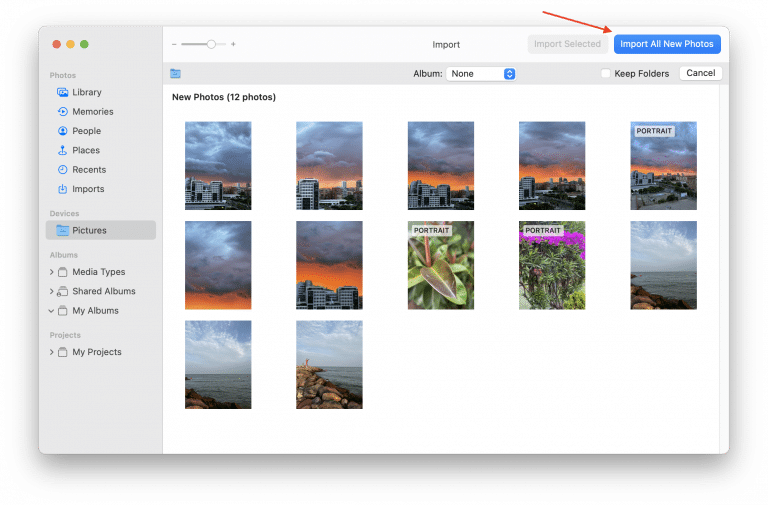The width and height of the screenshot is (768, 505).
Task: Click the Shared Albums icon
Action: coord(62,291)
